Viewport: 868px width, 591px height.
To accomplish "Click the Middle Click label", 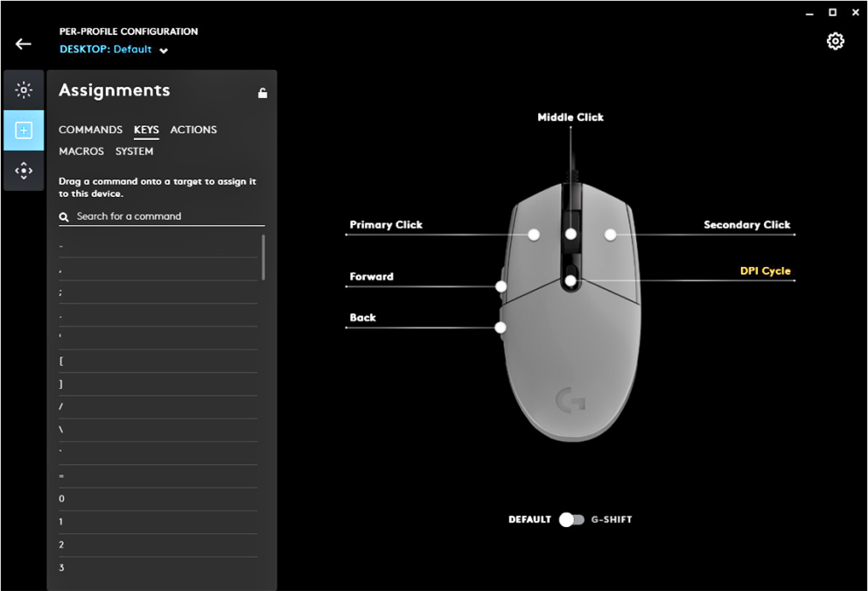I will 570,116.
